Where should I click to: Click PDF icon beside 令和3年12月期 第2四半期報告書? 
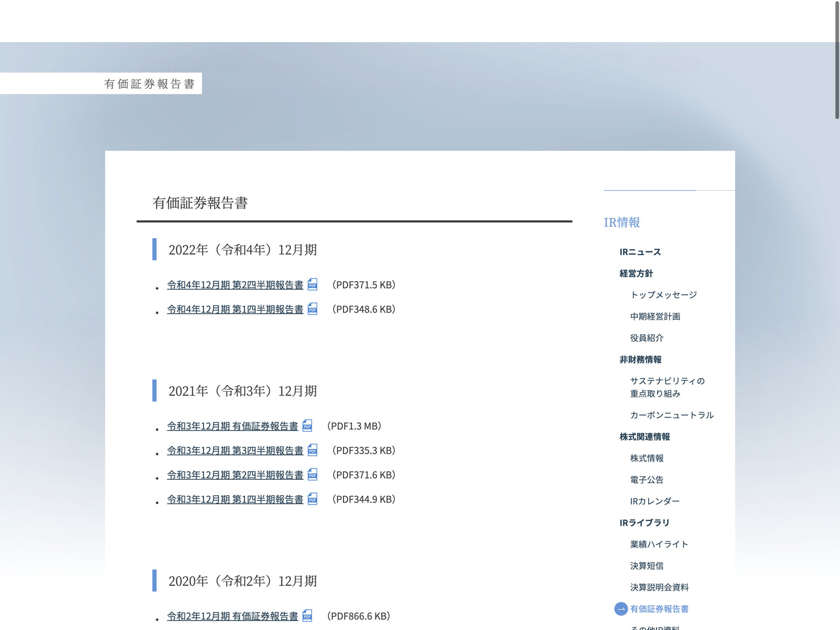coord(312,475)
